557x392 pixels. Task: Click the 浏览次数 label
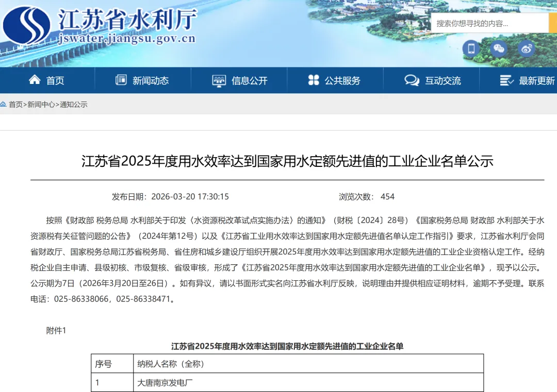click(x=357, y=197)
